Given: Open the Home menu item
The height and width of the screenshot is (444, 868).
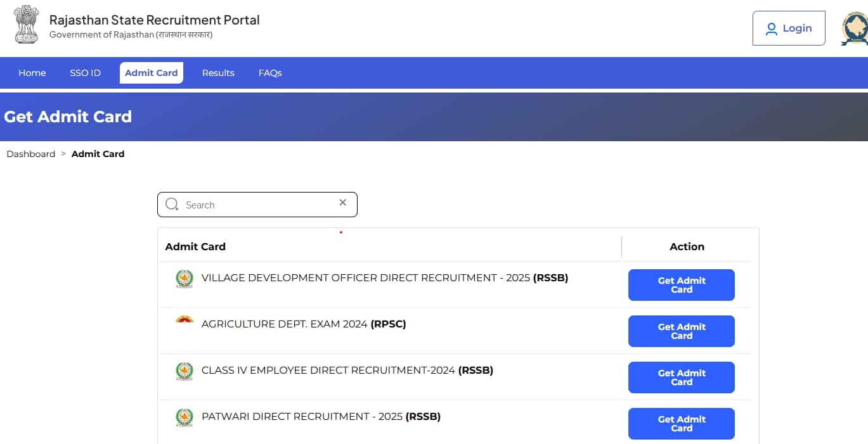Looking at the screenshot, I should pyautogui.click(x=32, y=73).
